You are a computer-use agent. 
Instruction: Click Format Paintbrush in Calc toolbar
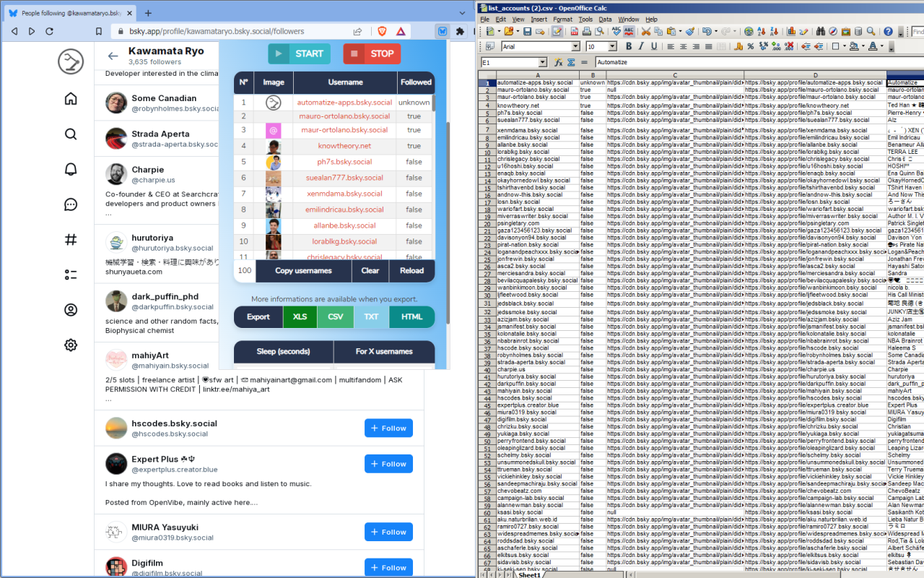(x=690, y=32)
